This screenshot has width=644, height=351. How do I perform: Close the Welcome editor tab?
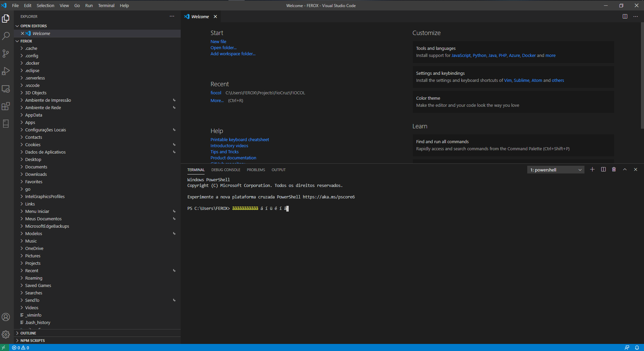tap(215, 17)
